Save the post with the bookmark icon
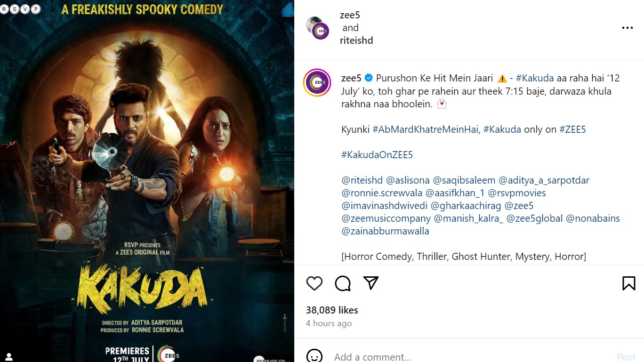This screenshot has width=644, height=362. (x=629, y=283)
